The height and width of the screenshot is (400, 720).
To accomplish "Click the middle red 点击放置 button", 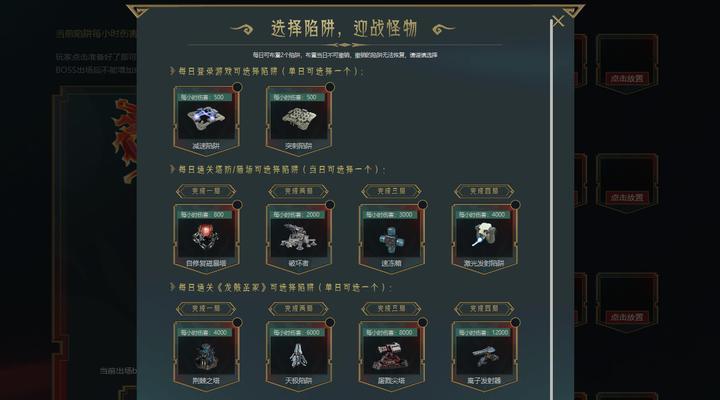I will pos(627,197).
